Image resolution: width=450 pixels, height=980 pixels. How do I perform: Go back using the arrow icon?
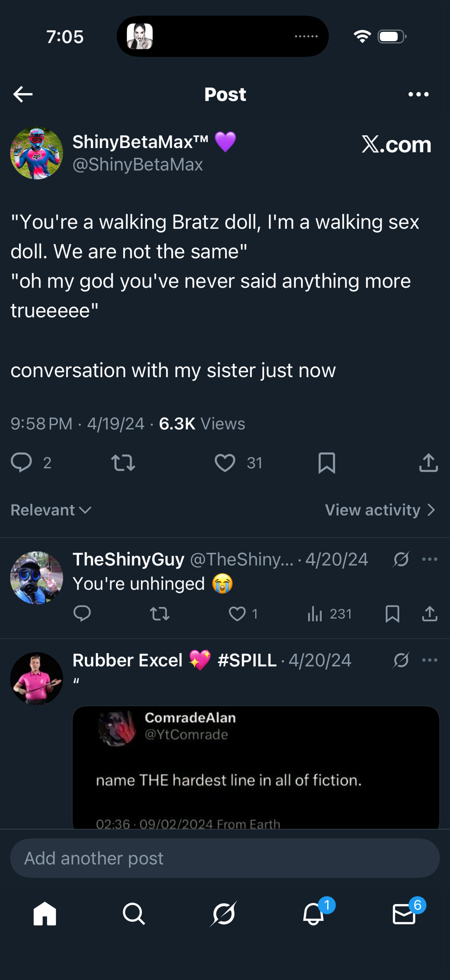click(23, 94)
